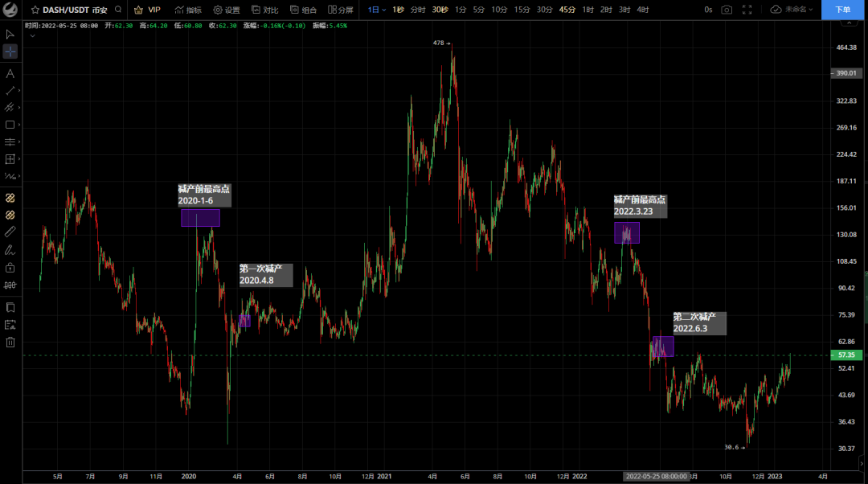This screenshot has width=868, height=484.
Task: Switch to the 4时 timeframe
Action: tap(643, 10)
